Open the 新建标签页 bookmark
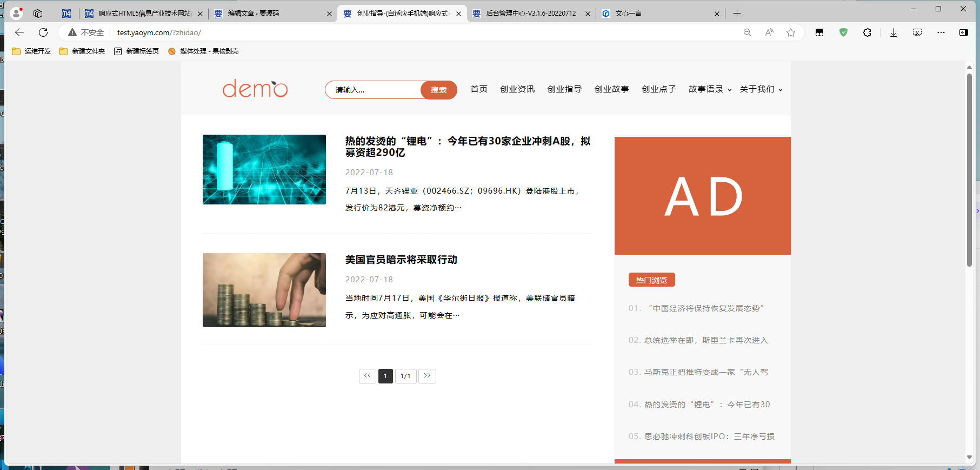 tap(136, 51)
